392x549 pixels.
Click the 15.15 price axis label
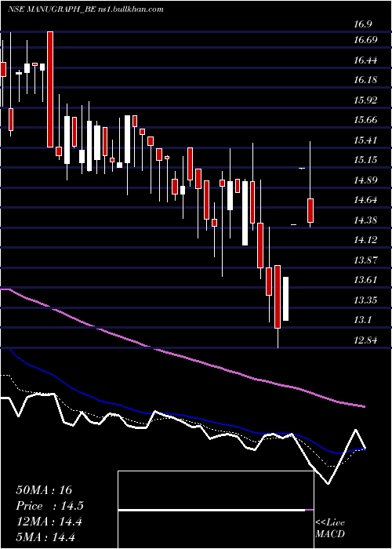tap(365, 160)
